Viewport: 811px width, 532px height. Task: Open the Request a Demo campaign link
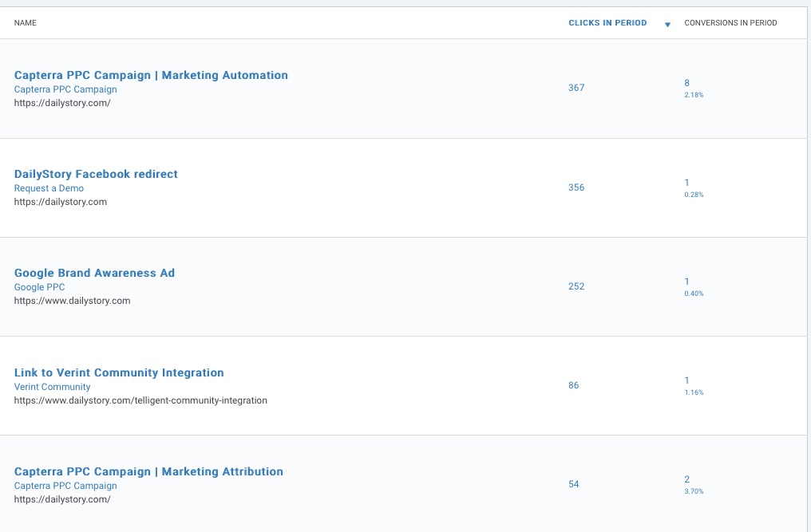tap(49, 189)
